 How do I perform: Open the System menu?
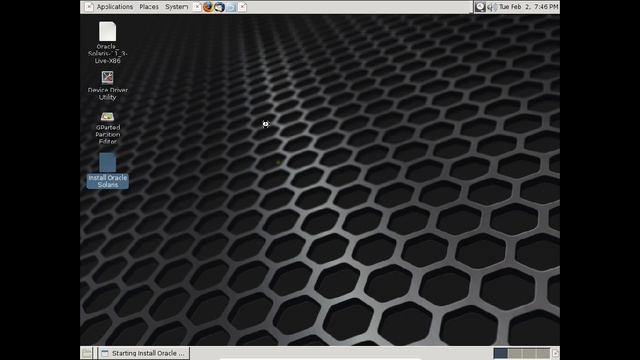(176, 7)
